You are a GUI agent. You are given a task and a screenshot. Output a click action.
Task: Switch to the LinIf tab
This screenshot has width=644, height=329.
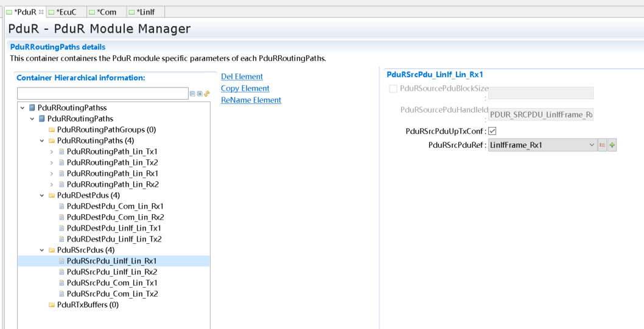tap(144, 12)
